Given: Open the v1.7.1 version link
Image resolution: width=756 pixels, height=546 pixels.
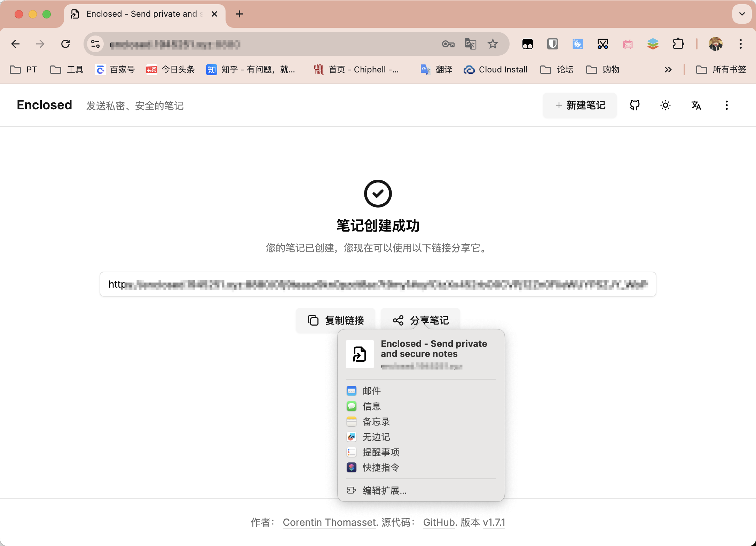Looking at the screenshot, I should 494,522.
